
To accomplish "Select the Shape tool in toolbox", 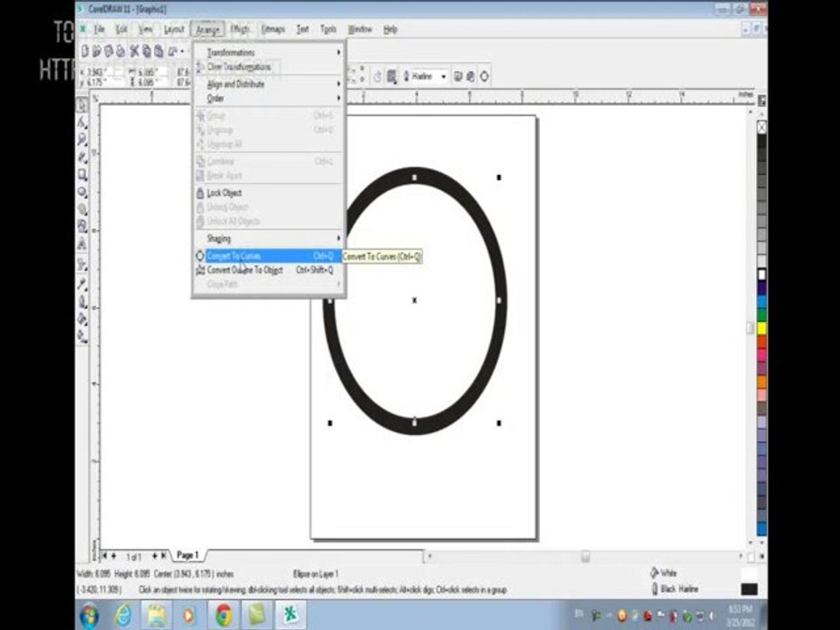I will [82, 122].
